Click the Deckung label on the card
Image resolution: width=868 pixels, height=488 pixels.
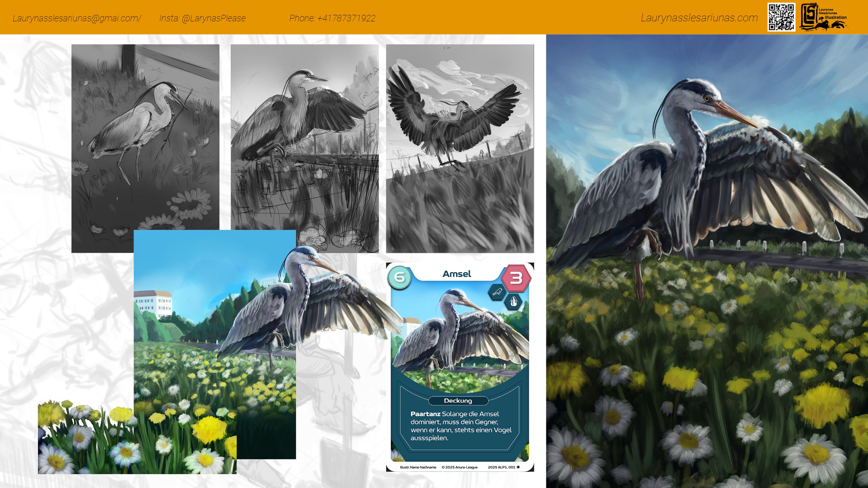[x=458, y=401]
